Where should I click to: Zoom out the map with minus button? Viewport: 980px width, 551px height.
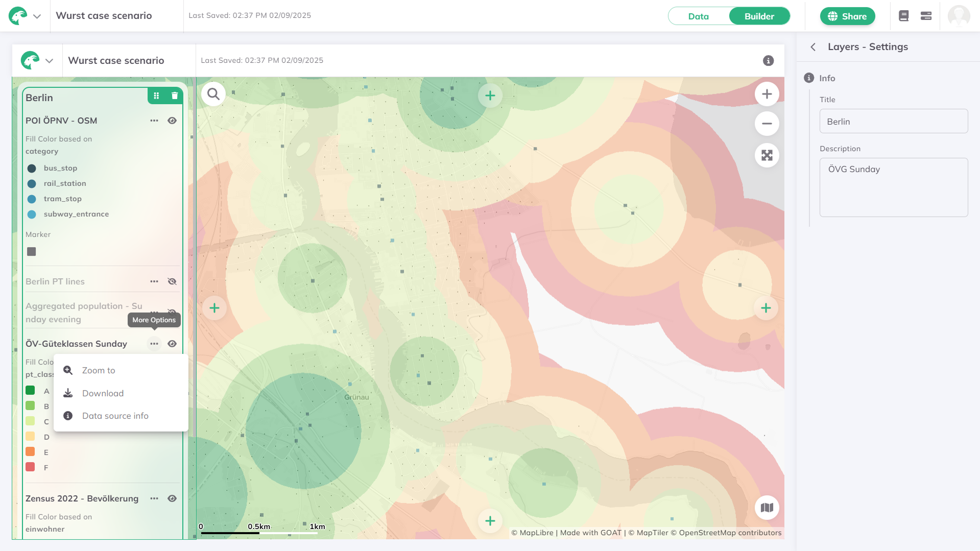coord(767,124)
